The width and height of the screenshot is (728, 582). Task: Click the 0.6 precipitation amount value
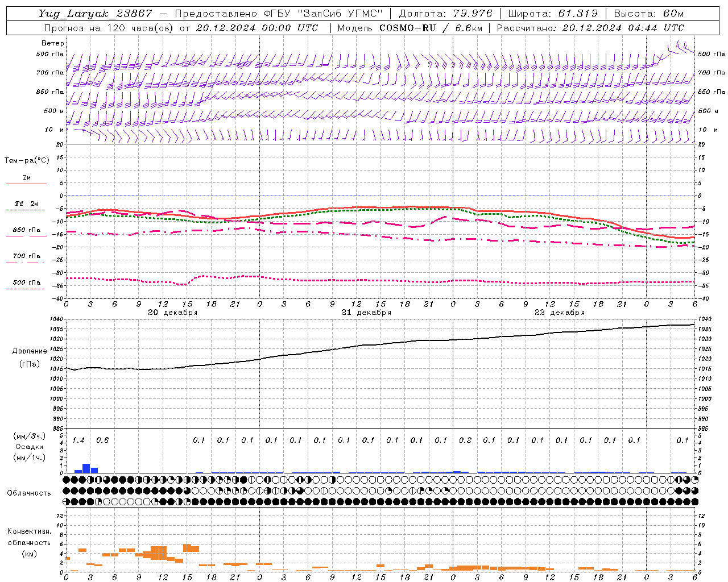pos(102,440)
